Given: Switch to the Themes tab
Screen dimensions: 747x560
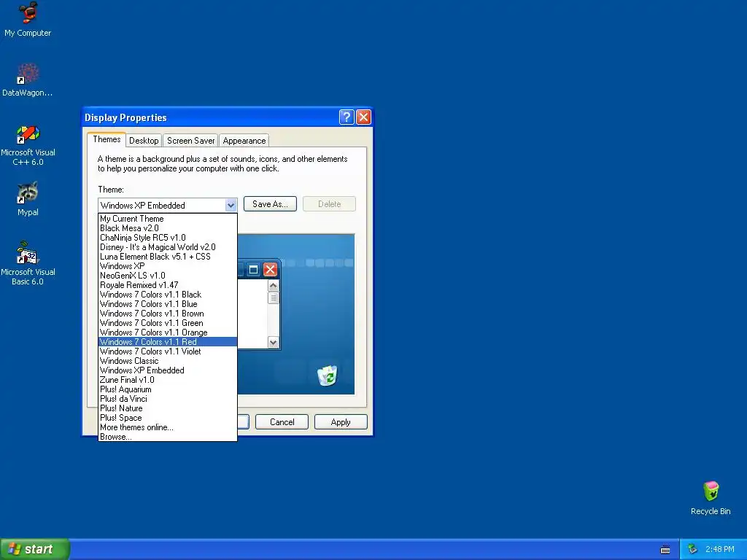Looking at the screenshot, I should pyautogui.click(x=107, y=139).
